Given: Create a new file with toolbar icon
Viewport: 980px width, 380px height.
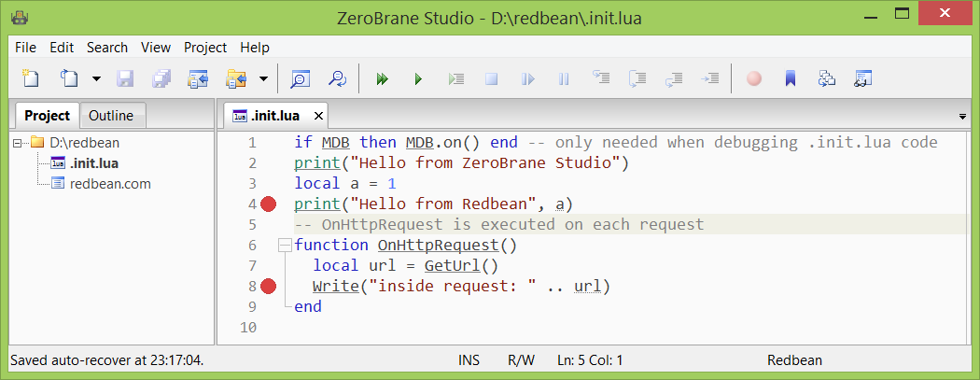Looking at the screenshot, I should [29, 78].
